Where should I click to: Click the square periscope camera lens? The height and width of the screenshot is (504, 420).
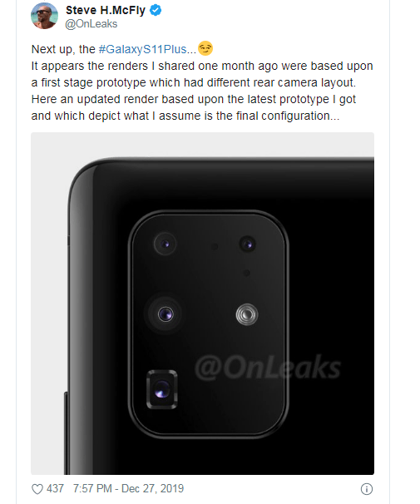coord(162,389)
